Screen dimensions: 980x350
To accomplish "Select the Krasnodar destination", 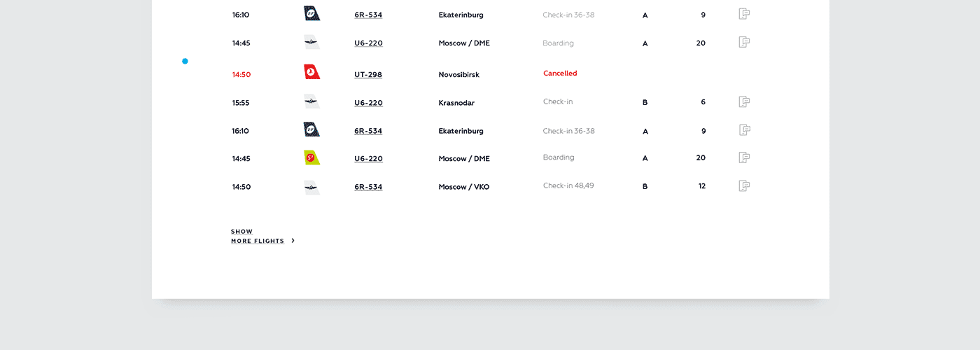I will pyautogui.click(x=456, y=103).
